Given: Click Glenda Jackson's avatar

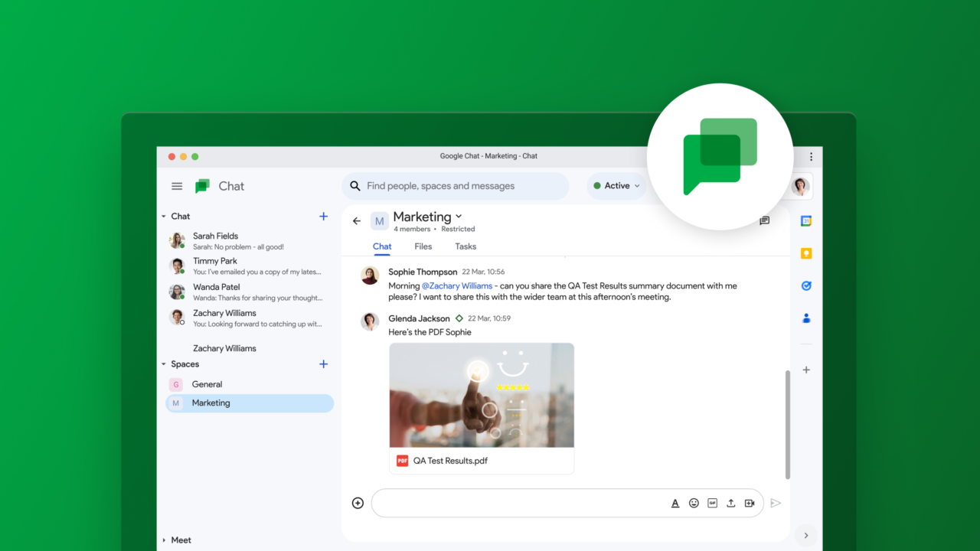Looking at the screenshot, I should [370, 321].
